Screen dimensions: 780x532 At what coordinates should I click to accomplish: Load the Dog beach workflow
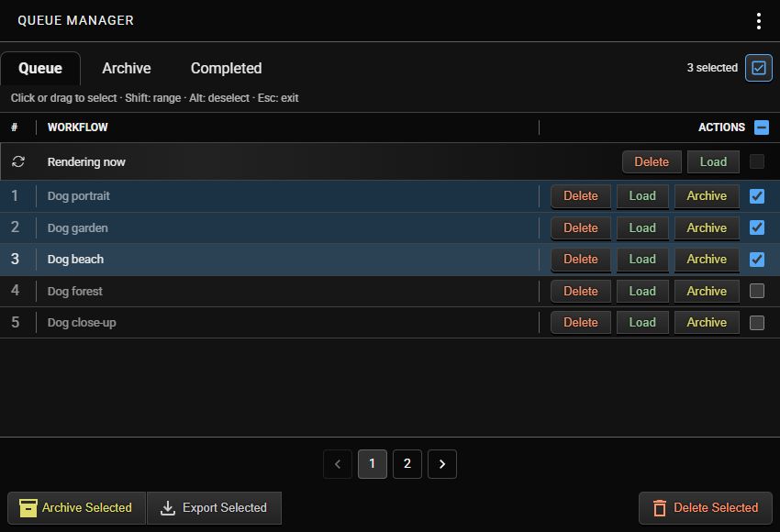(x=642, y=260)
